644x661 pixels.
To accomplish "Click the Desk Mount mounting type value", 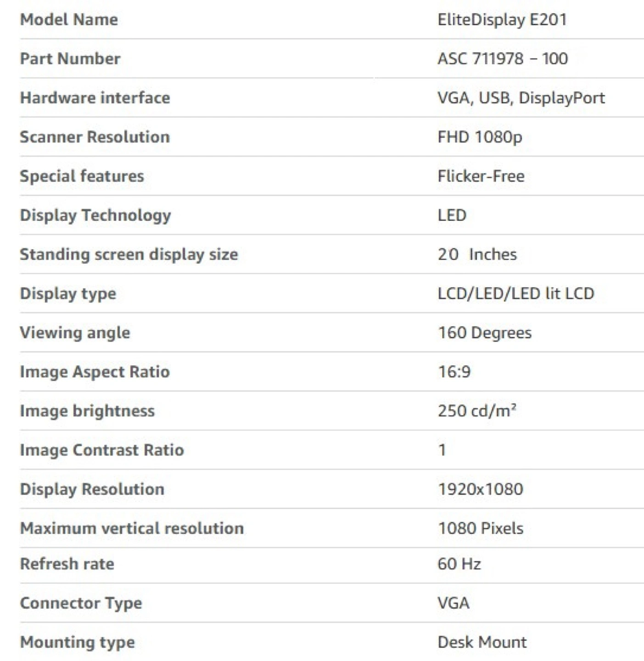I will 482,642.
